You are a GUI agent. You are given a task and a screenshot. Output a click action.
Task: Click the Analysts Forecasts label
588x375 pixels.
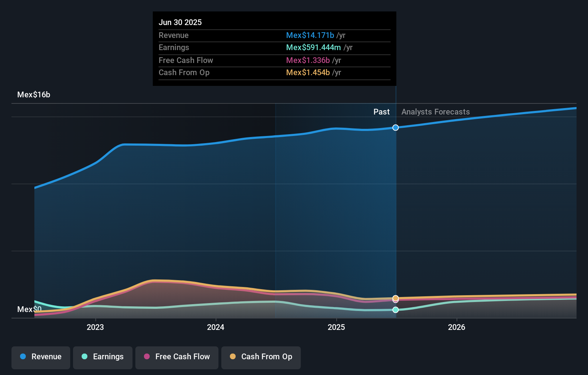pyautogui.click(x=435, y=112)
